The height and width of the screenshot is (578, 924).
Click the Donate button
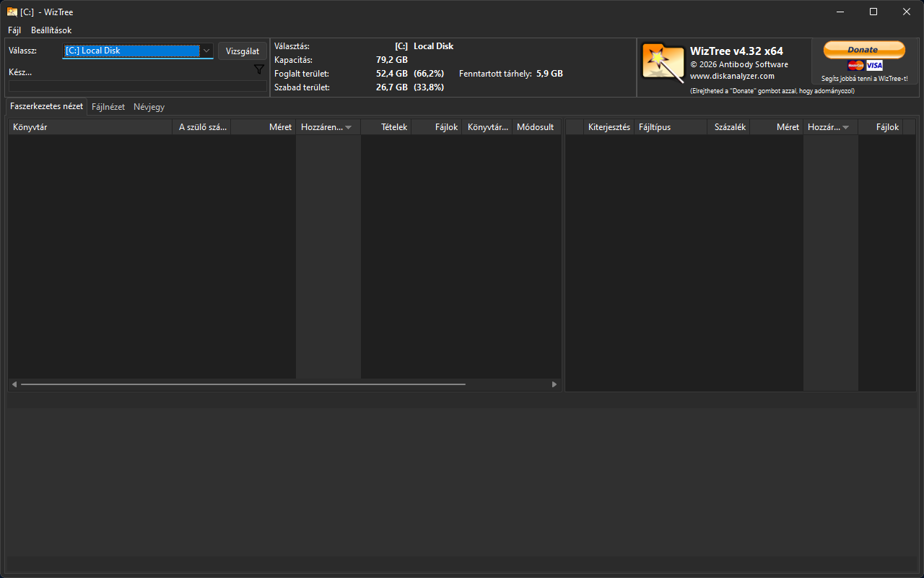pos(864,49)
